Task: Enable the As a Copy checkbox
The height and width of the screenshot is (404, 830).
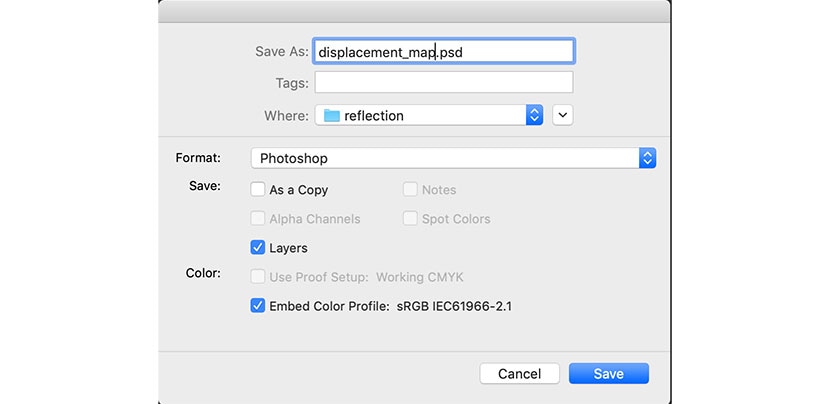Action: tap(258, 189)
